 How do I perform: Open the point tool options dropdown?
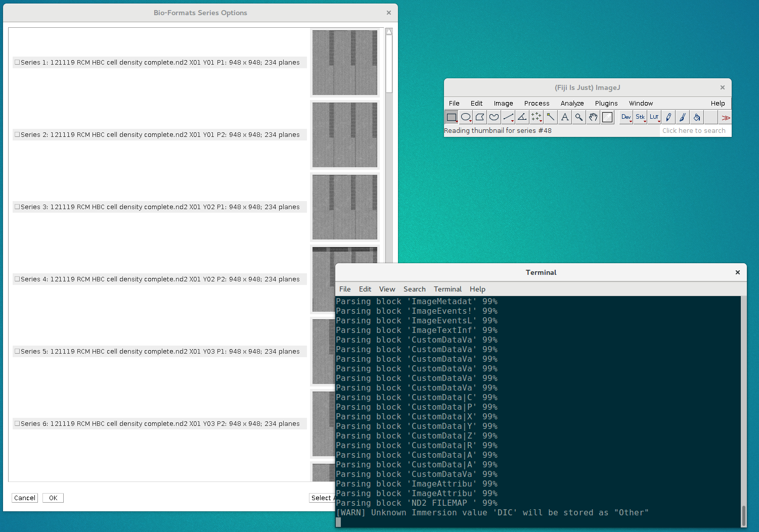(540, 120)
